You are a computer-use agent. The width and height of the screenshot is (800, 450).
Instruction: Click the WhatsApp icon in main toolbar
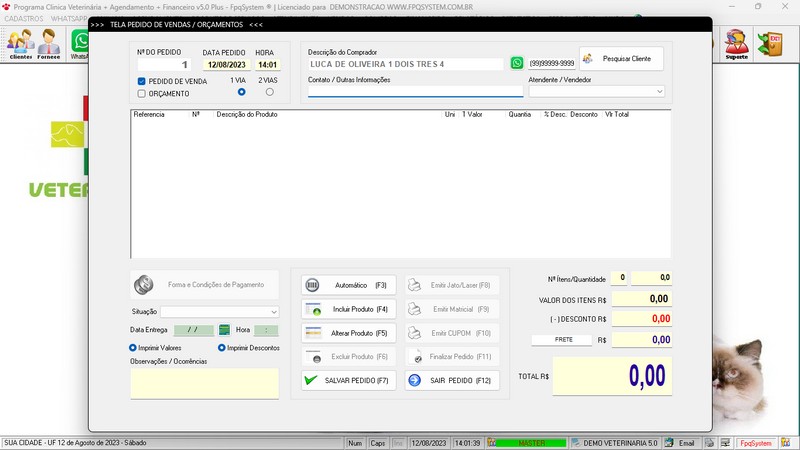[x=80, y=44]
